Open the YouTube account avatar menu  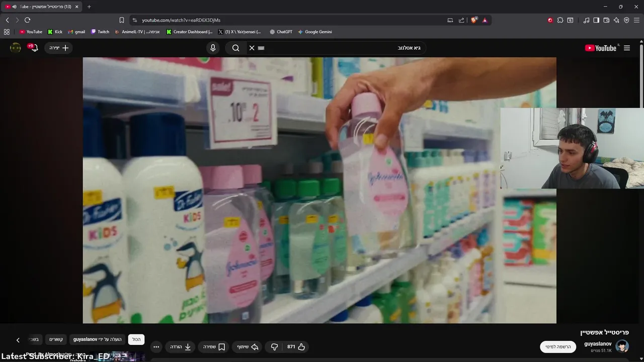pyautogui.click(x=16, y=48)
